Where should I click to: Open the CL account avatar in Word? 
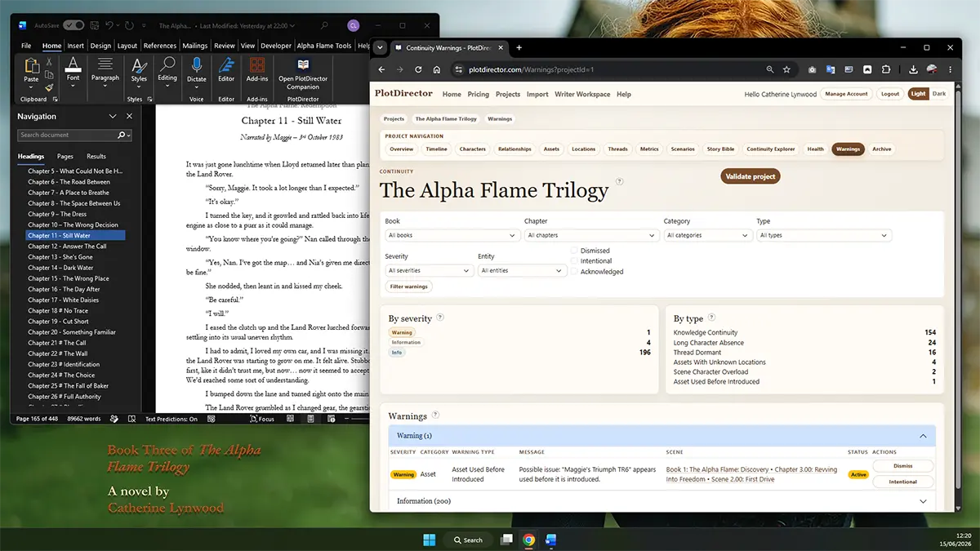click(353, 26)
